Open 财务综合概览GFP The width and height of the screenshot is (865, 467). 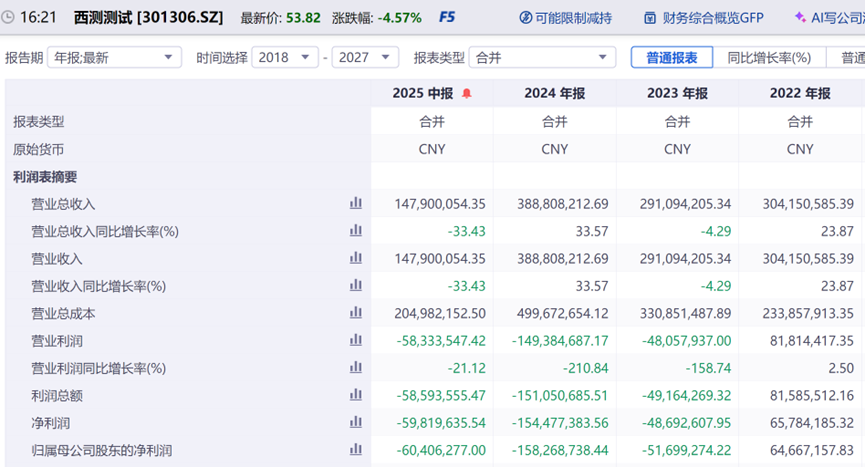coord(703,18)
